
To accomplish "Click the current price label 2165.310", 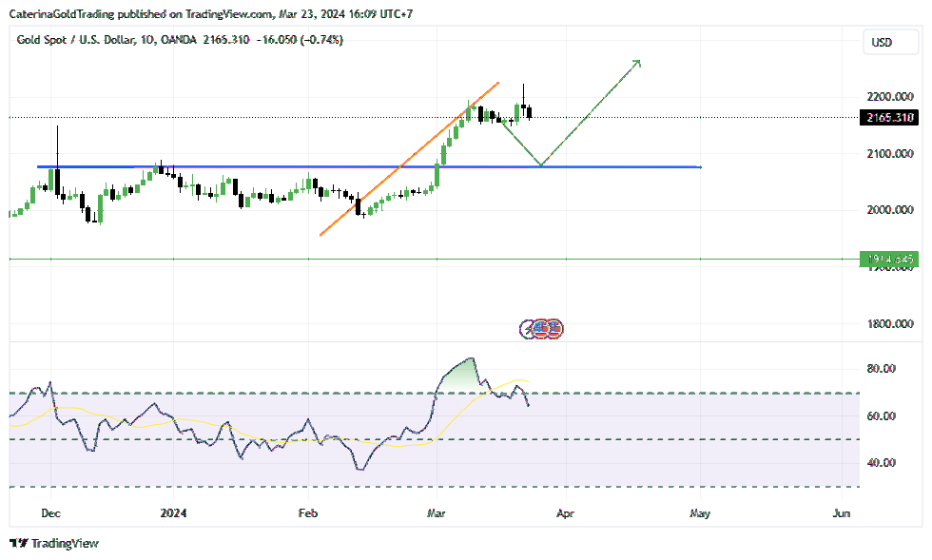I will click(x=889, y=117).
